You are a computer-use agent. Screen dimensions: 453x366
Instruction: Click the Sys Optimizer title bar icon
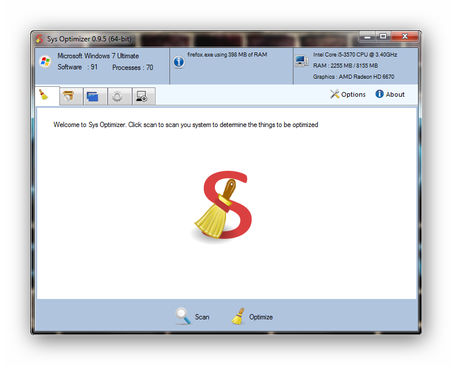click(39, 39)
